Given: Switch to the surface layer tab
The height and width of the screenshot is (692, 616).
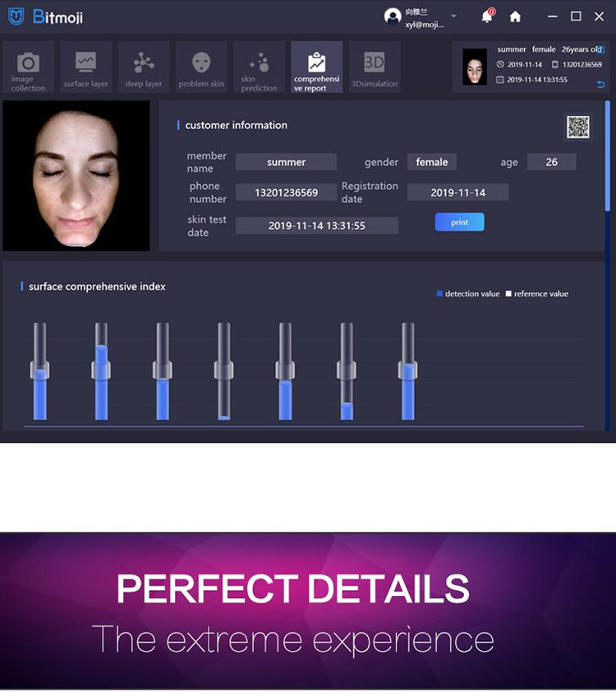Looking at the screenshot, I should 86,67.
